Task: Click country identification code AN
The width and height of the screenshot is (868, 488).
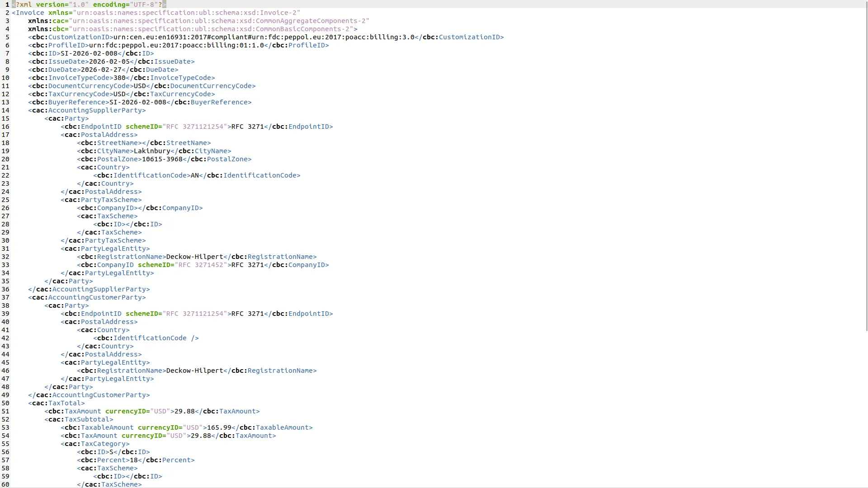Action: click(x=195, y=175)
